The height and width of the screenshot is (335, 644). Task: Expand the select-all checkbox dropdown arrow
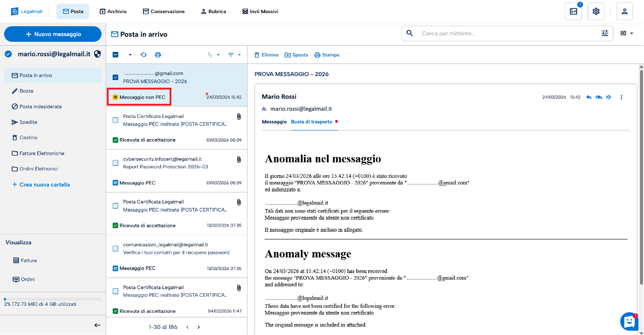point(130,55)
